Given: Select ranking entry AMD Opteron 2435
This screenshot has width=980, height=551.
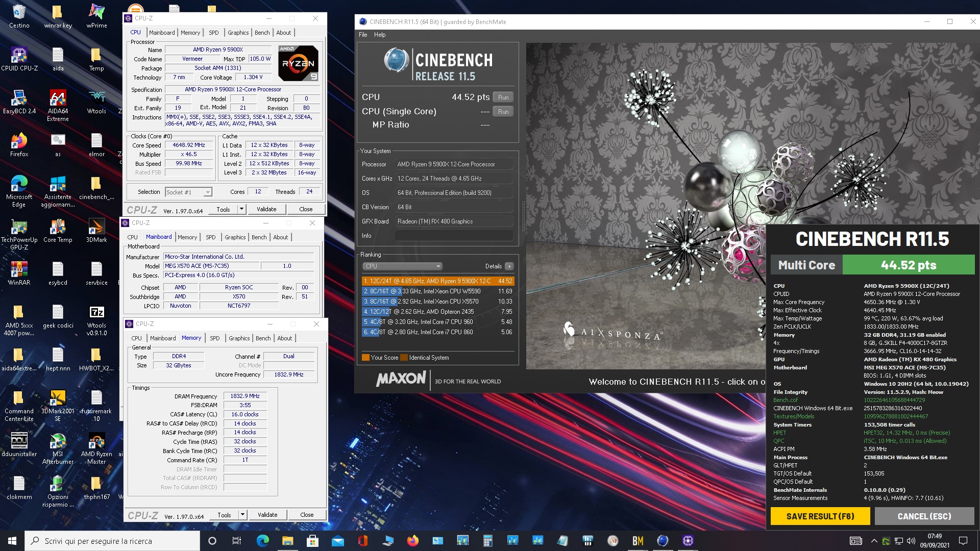Looking at the screenshot, I should point(437,312).
